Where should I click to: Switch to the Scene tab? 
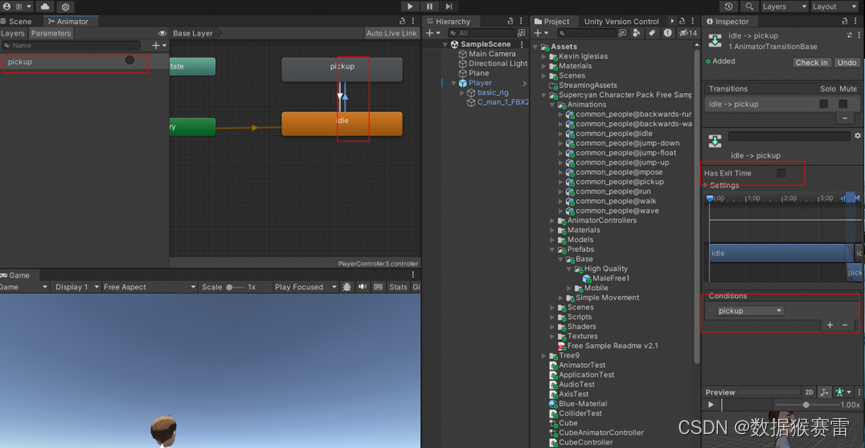tap(17, 22)
